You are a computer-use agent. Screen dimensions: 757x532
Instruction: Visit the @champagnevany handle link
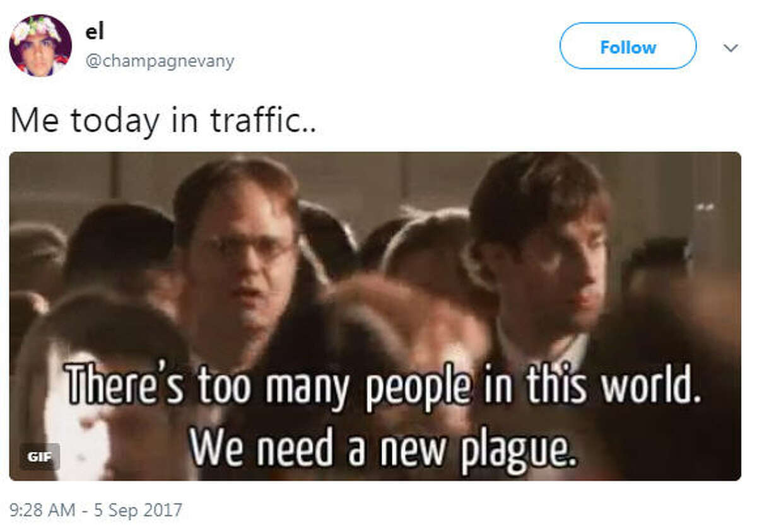[160, 61]
